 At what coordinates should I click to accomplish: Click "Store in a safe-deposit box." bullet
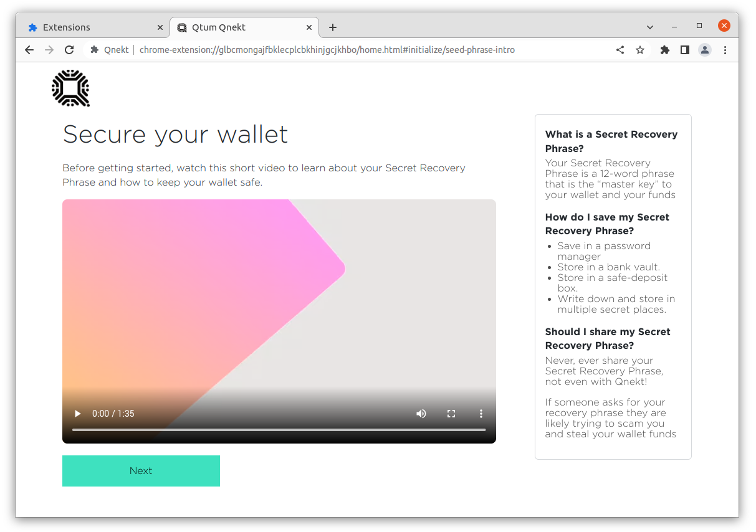tap(613, 283)
